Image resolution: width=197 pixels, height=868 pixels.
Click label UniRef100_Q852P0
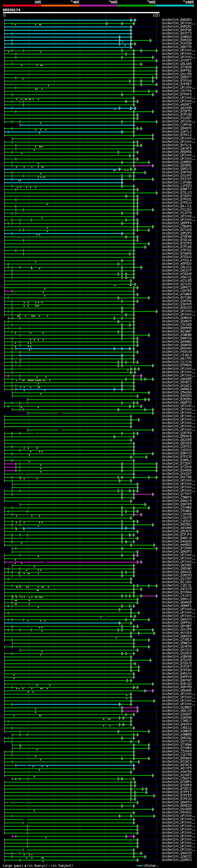[x=177, y=233]
